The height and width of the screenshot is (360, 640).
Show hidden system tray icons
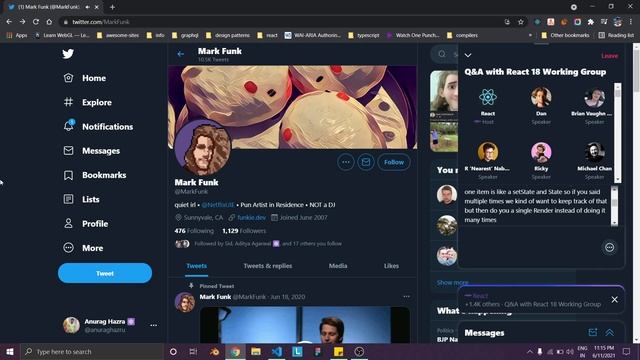click(x=529, y=351)
